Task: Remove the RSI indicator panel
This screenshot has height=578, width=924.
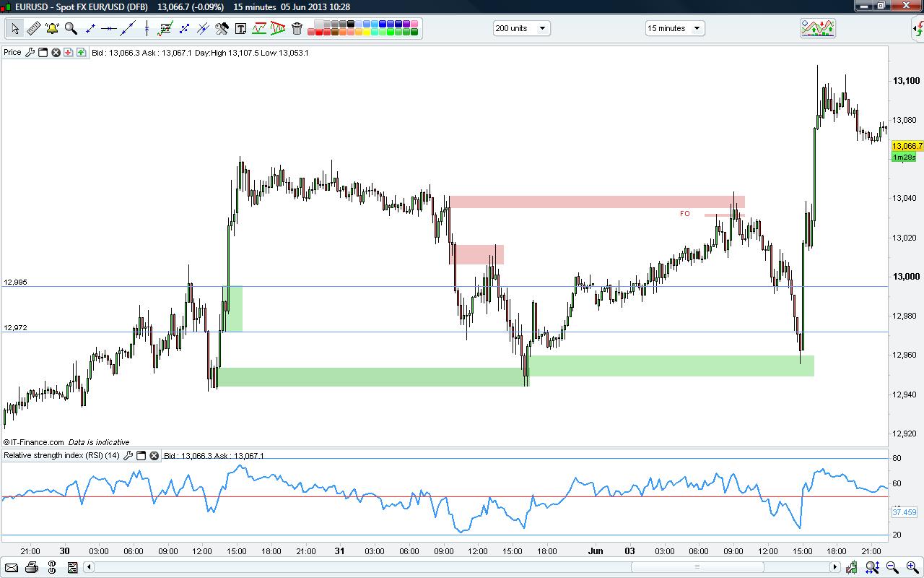Action: (154, 456)
